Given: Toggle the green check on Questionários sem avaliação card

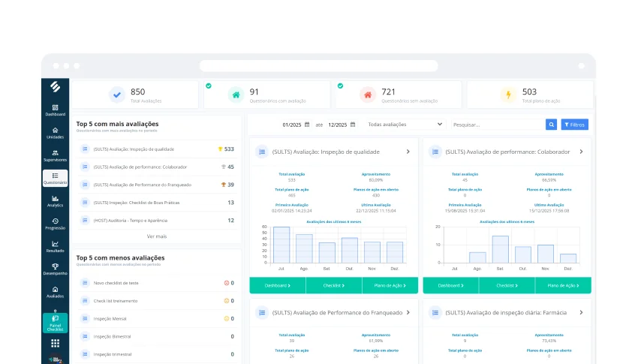Looking at the screenshot, I should point(340,86).
